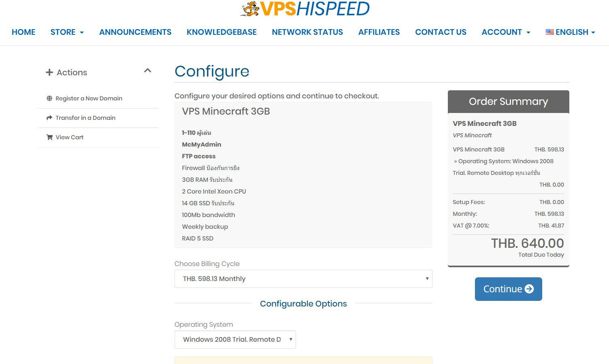Go to the HOME page
The height and width of the screenshot is (364, 609).
coord(23,32)
